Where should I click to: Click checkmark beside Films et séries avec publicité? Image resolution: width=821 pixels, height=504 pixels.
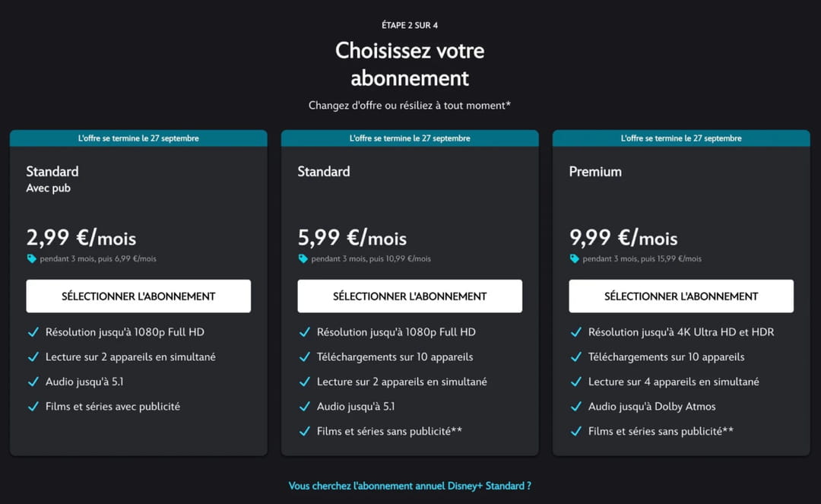33,407
